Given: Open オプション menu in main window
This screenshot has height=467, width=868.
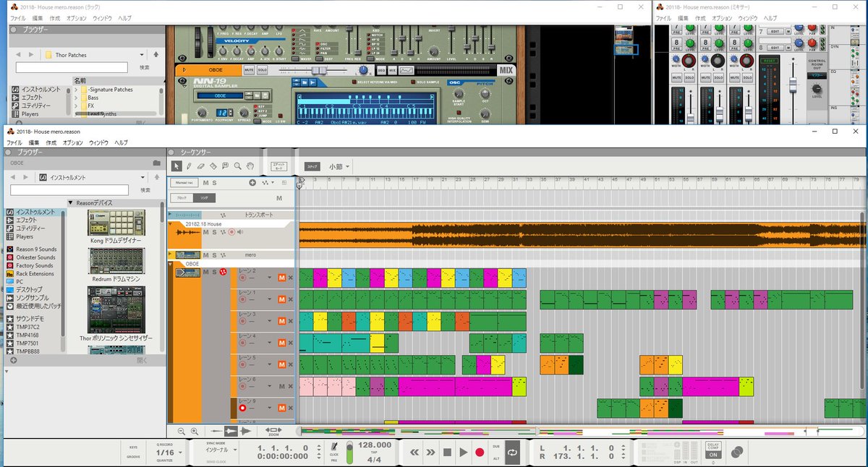Looking at the screenshot, I should click(72, 142).
